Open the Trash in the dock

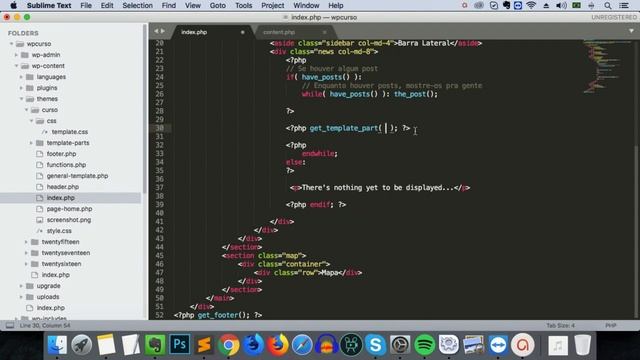[x=582, y=344]
